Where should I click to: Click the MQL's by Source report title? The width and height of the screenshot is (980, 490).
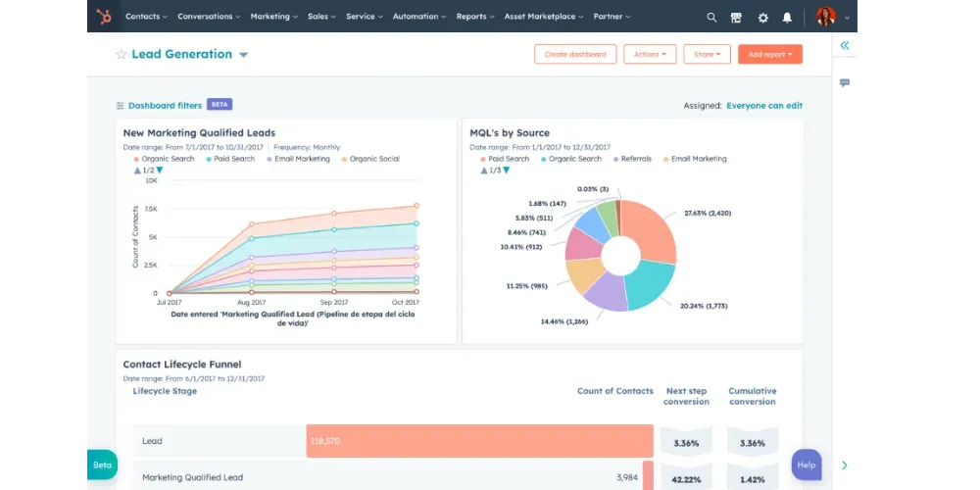point(510,133)
